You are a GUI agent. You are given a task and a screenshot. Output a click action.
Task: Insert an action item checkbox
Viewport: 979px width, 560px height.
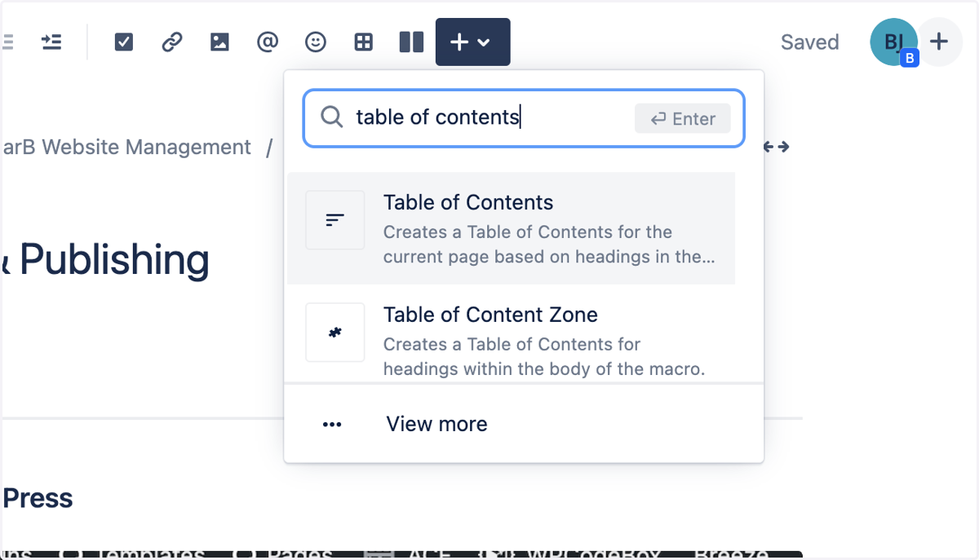pos(123,42)
